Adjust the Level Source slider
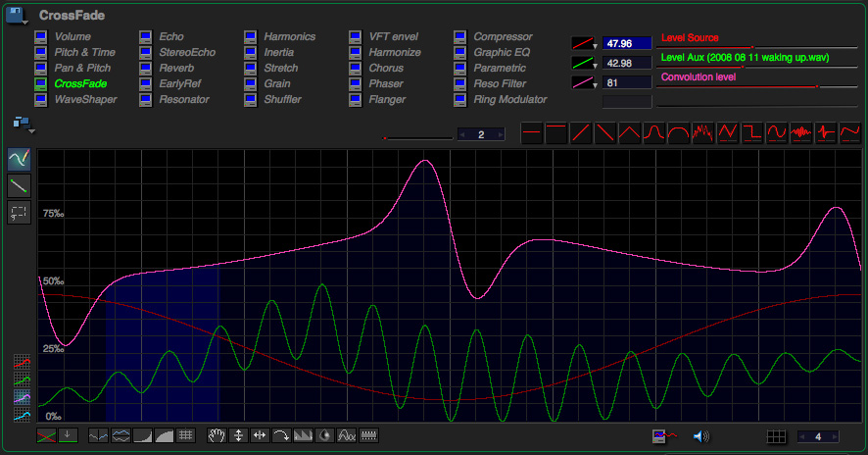 click(758, 47)
